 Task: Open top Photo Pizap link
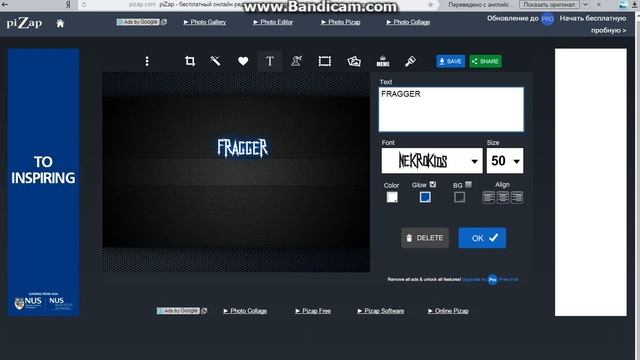pos(341,22)
